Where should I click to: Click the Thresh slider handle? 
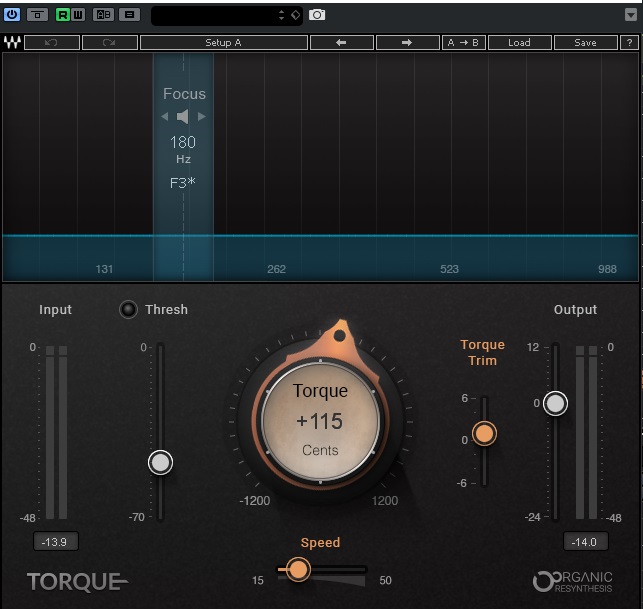coord(160,463)
